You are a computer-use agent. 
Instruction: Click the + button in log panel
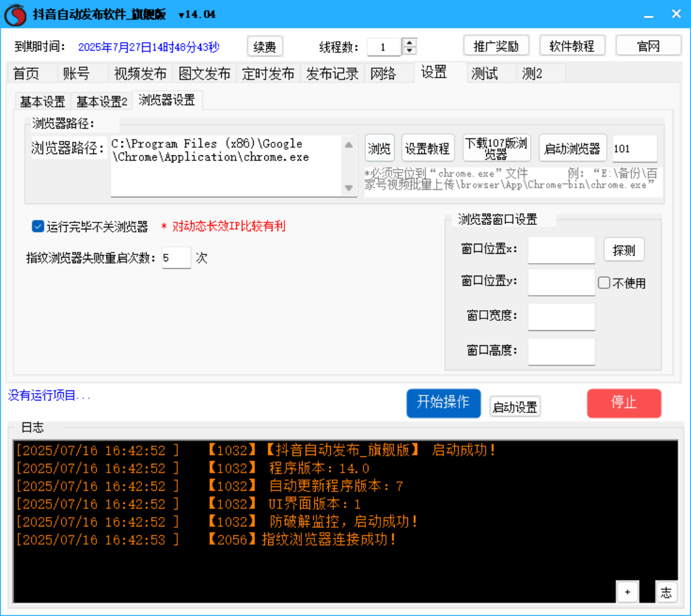pyautogui.click(x=628, y=592)
